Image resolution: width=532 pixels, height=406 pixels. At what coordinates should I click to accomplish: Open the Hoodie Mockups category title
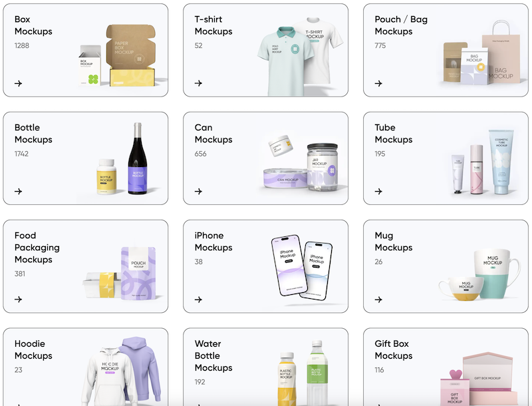coord(33,349)
